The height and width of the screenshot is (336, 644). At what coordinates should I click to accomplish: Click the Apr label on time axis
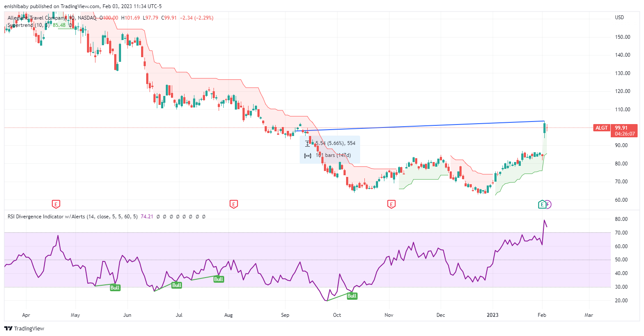coord(26,316)
